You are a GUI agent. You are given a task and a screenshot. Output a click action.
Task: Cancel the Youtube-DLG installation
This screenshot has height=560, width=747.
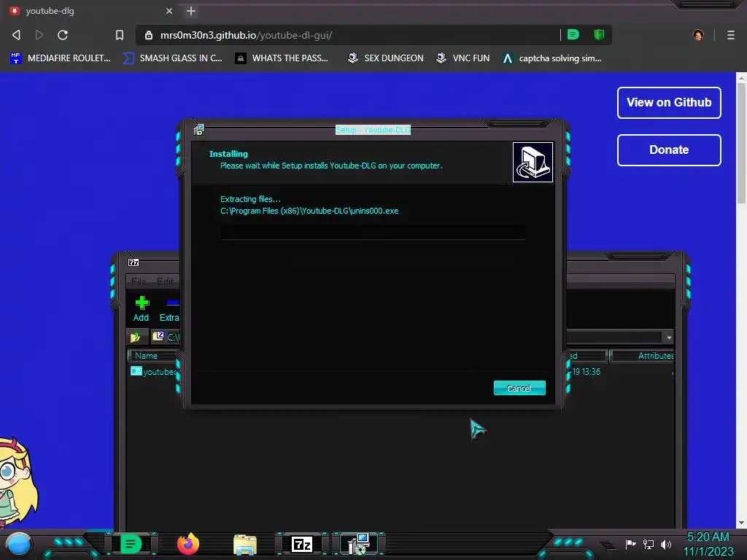click(519, 388)
